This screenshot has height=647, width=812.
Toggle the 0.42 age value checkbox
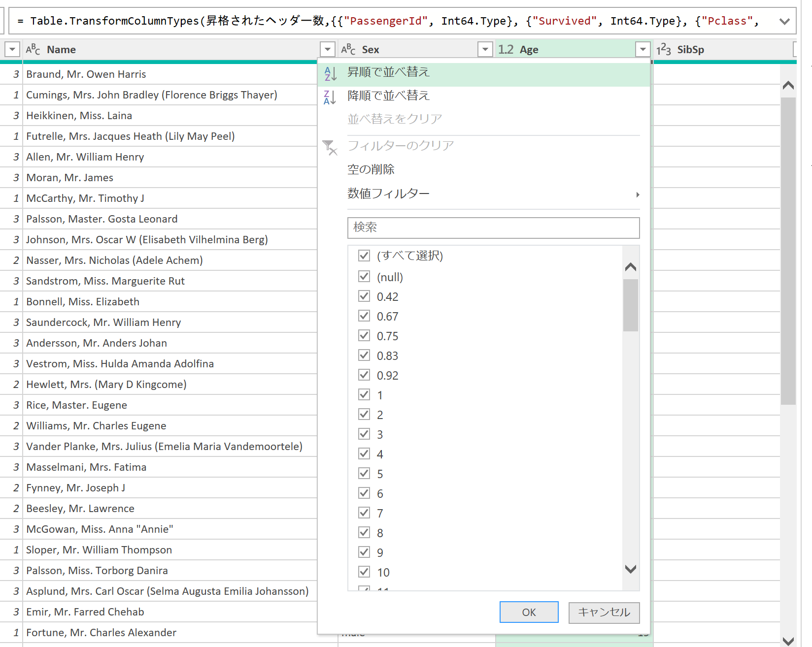(x=364, y=296)
